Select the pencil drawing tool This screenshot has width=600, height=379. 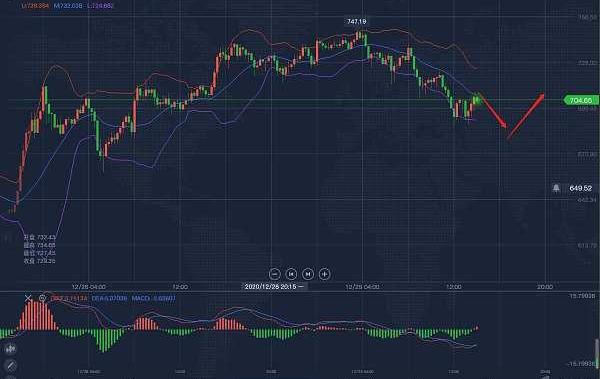click(11, 366)
